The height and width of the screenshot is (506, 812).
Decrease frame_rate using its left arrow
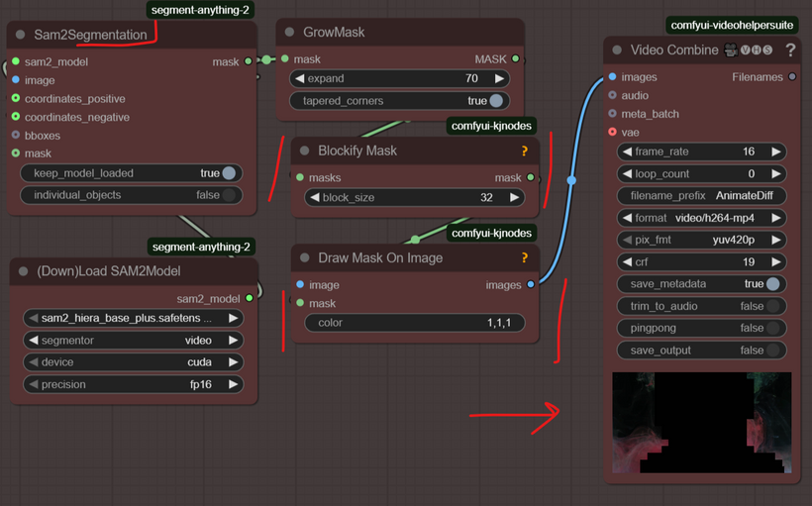pos(626,152)
